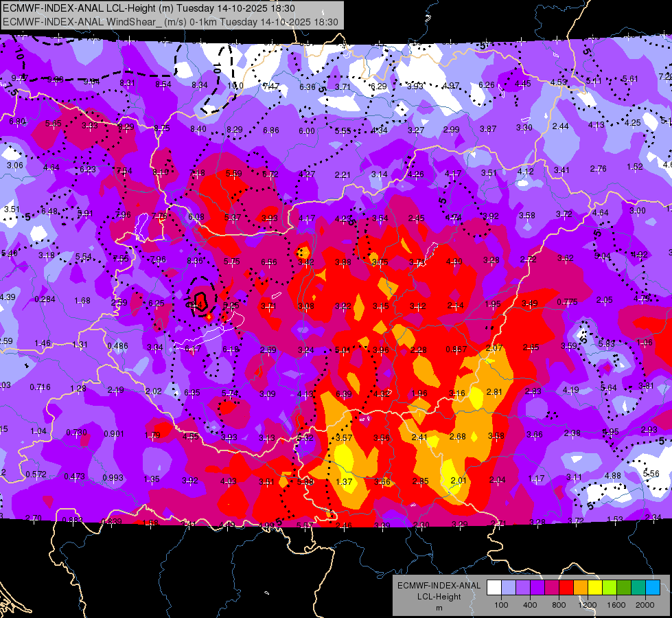This screenshot has height=618, width=672.
Task: Click the wind shear value "8.54"
Action: coord(163,84)
